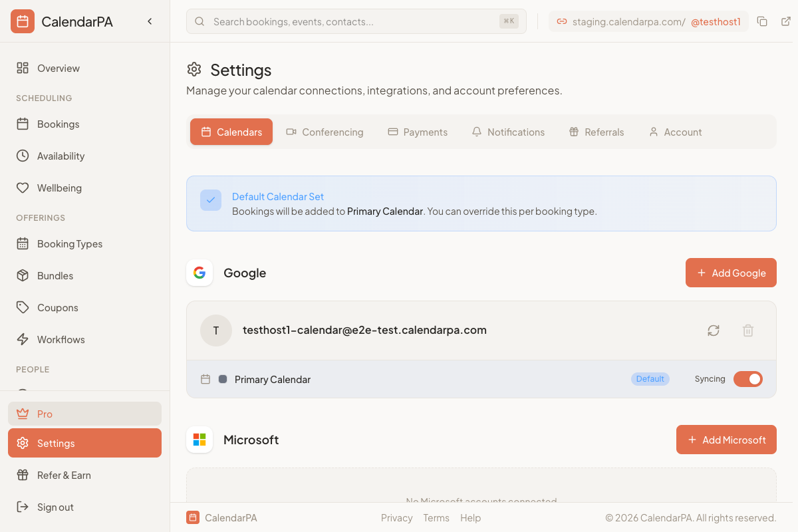Click the CalendarPA logo in the footer
798x532 pixels.
click(193, 517)
